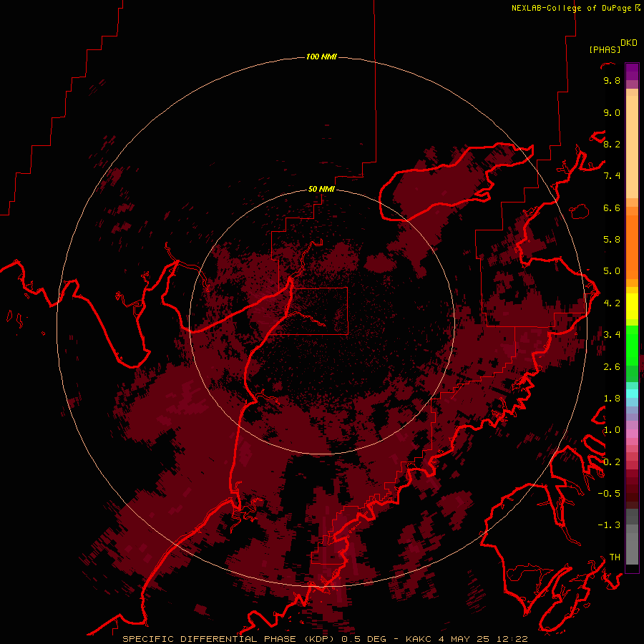
Task: Click the 7.4 color scale value
Action: pos(612,176)
